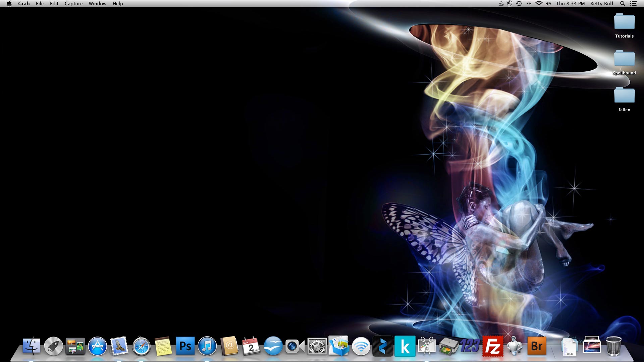Open AirPort Utility Wi-Fi icon in Dock
The width and height of the screenshot is (644, 362).
(361, 346)
